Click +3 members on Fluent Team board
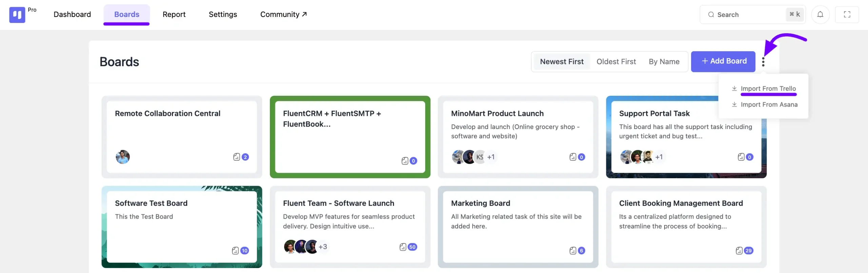Viewport: 868px width, 273px height. (323, 247)
